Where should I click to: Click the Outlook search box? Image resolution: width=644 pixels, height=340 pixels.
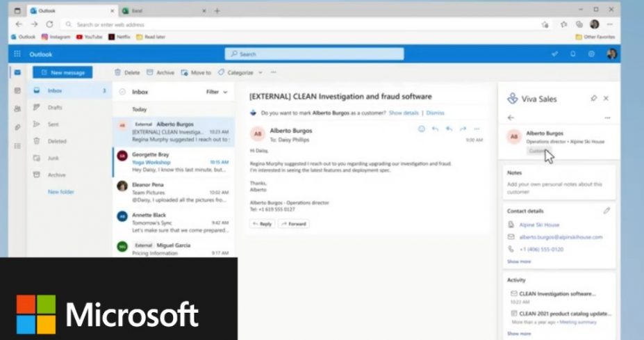[314, 54]
